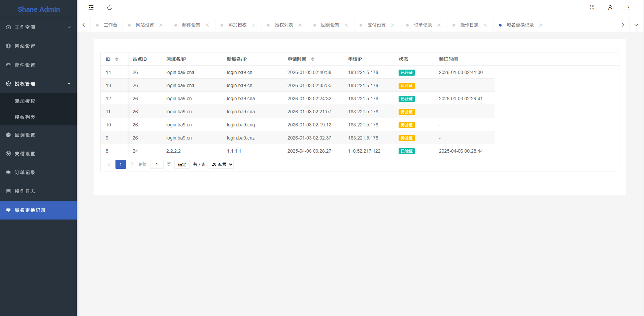
Task: Collapse the 授权管理 sidebar menu
Action: point(38,84)
